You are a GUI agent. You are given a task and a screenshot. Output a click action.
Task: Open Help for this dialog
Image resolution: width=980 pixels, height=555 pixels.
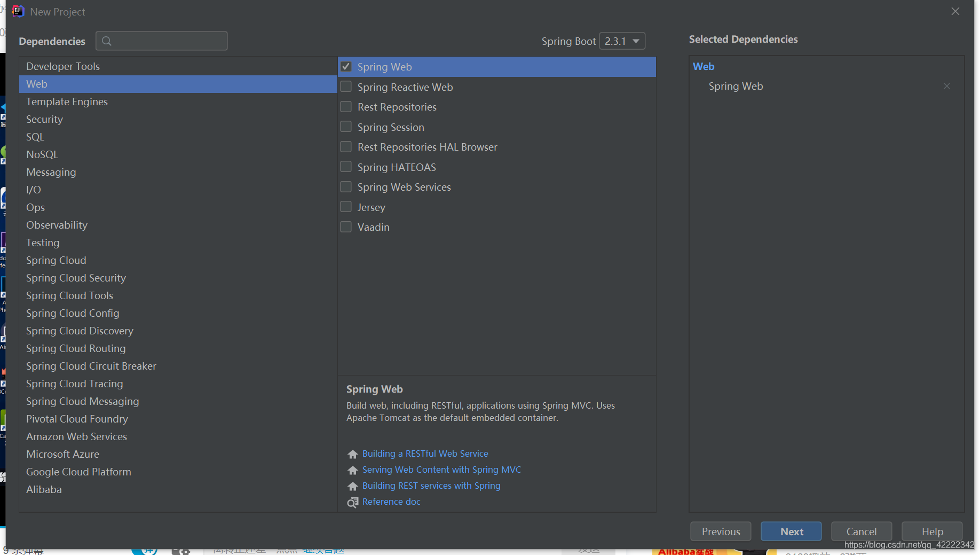(x=932, y=531)
